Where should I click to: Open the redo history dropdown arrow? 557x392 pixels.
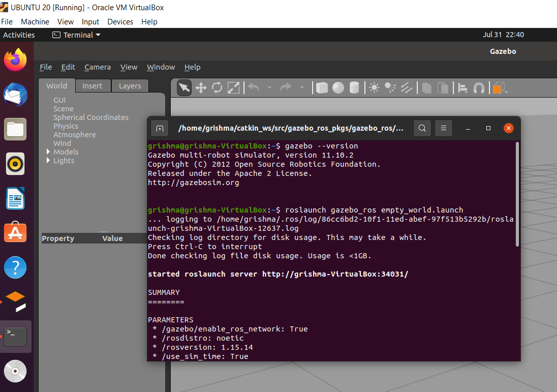[x=302, y=87]
